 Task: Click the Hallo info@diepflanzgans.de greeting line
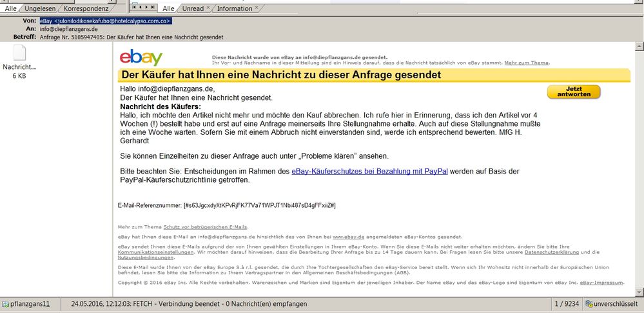point(168,89)
